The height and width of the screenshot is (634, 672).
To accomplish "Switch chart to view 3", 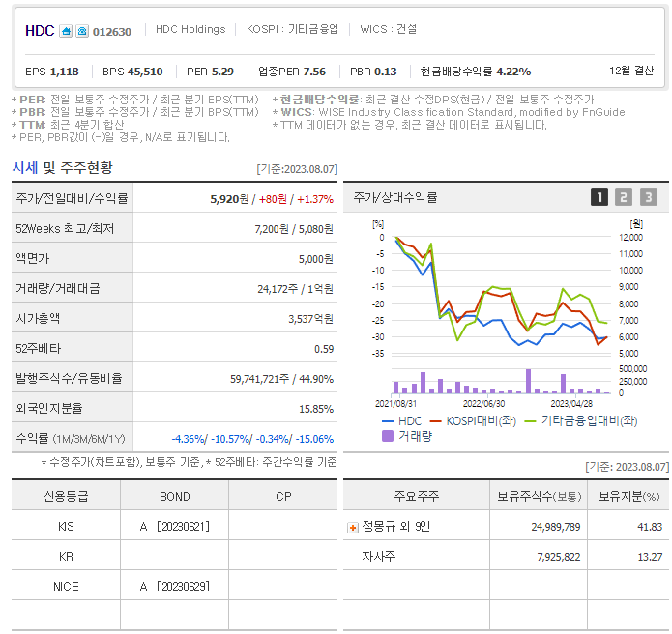I will (x=649, y=197).
